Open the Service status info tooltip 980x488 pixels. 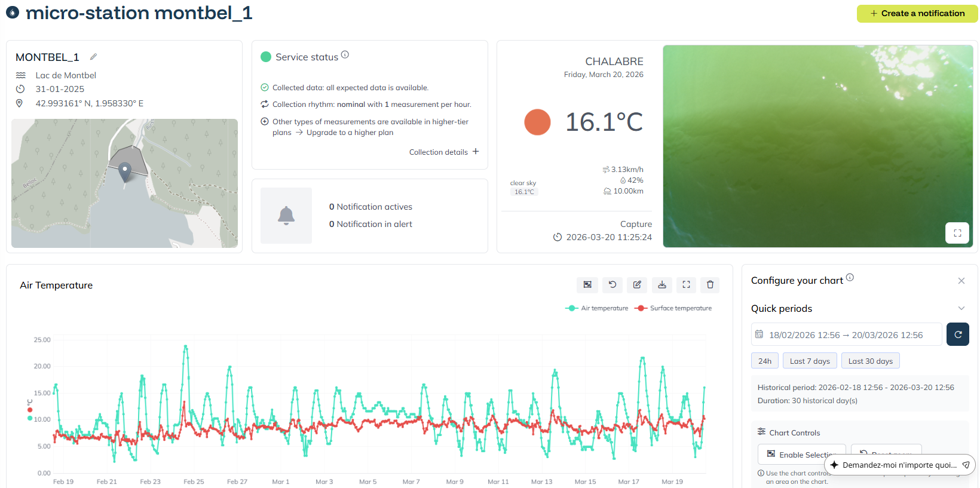pyautogui.click(x=345, y=55)
